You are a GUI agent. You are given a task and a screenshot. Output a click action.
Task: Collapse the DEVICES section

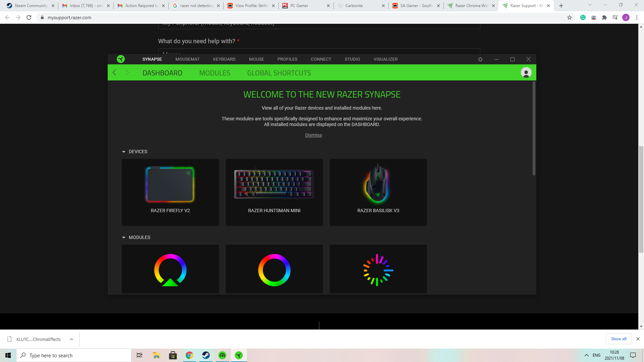[124, 152]
